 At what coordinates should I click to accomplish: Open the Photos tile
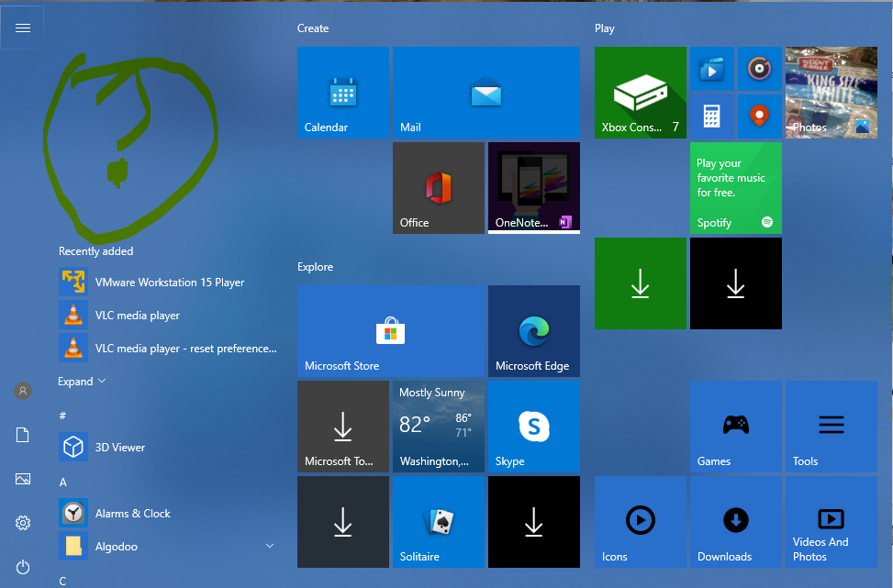832,93
